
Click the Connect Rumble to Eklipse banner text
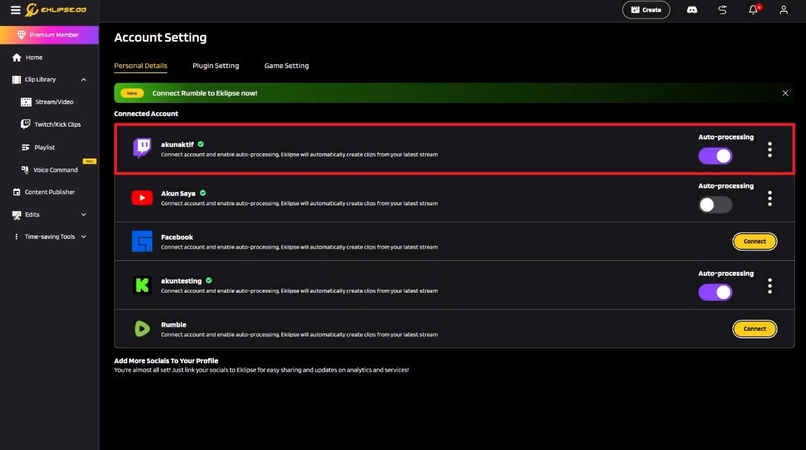205,93
